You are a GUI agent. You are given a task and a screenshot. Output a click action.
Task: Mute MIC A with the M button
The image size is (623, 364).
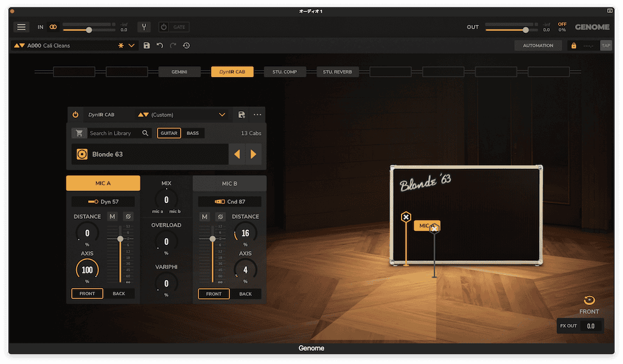[113, 216]
